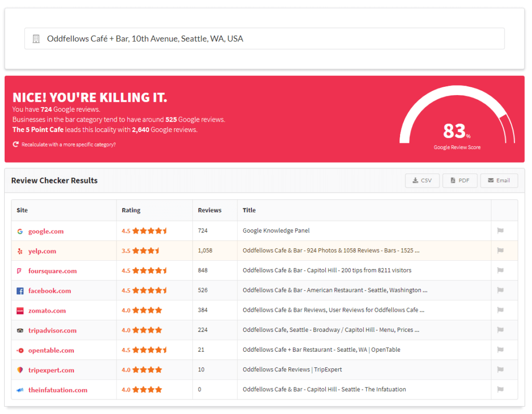532x414 pixels.
Task: Click the flag icon in the yelp.com row
Action: pos(500,250)
